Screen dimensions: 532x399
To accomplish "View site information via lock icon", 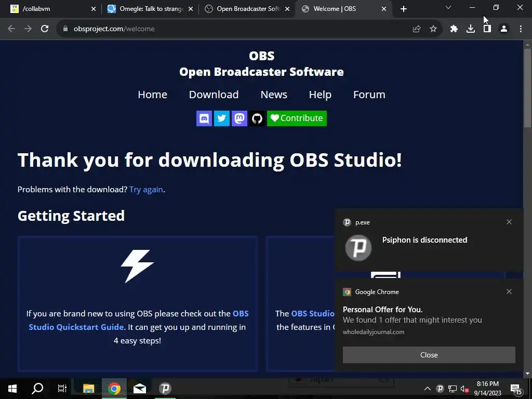I will tap(65, 29).
